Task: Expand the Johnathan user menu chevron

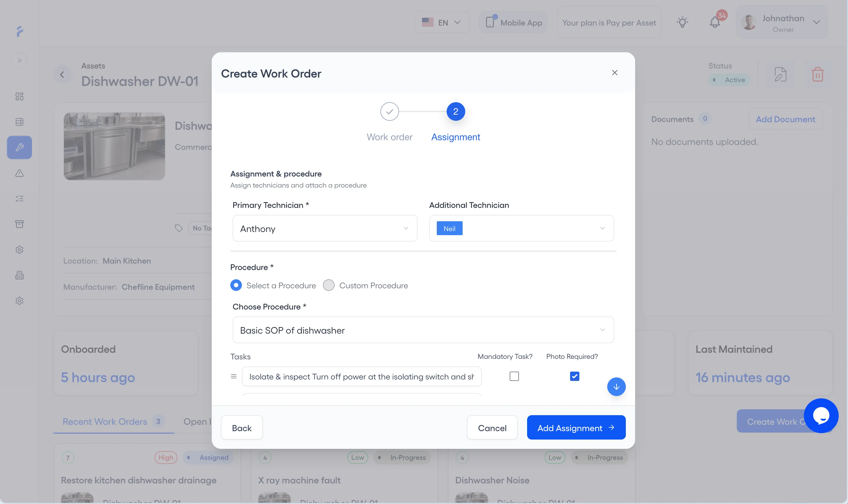Action: click(816, 22)
